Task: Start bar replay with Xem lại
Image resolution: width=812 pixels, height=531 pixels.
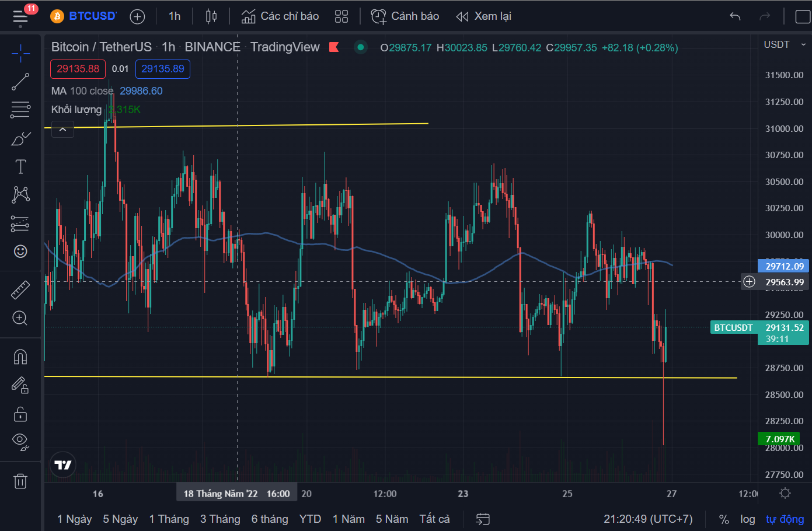Action: (x=483, y=16)
